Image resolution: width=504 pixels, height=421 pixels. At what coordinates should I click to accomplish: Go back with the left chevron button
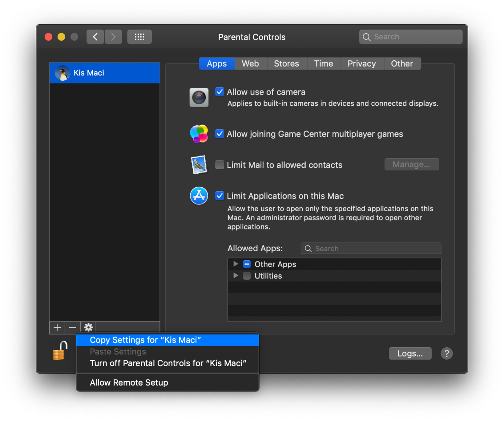[x=95, y=37]
